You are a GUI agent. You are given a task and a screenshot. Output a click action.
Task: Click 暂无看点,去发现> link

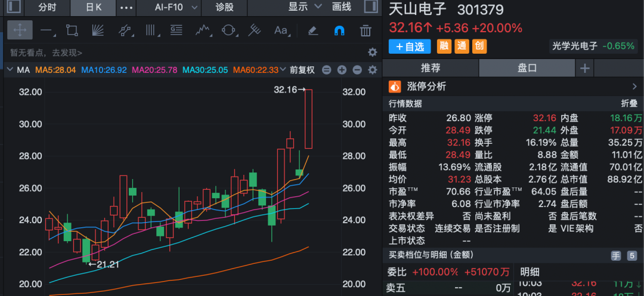46,53
